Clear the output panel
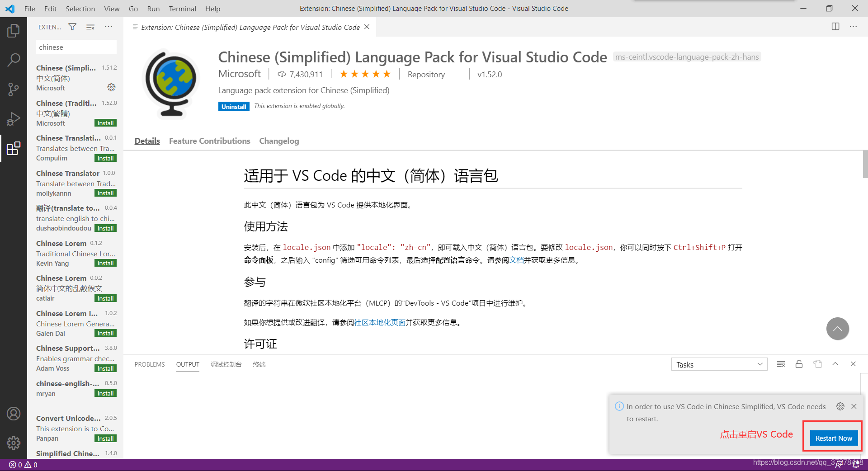The image size is (868, 471). (781, 364)
